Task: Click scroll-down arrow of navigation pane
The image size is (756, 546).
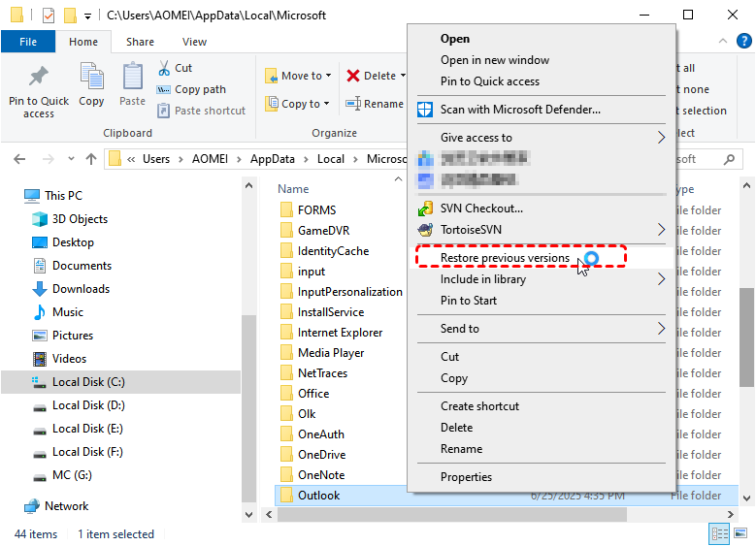Action: 248,515
